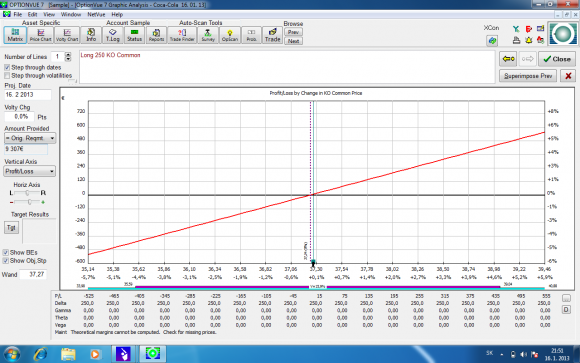Click the Trade toolbar icon
The image size is (580, 363).
(x=272, y=35)
